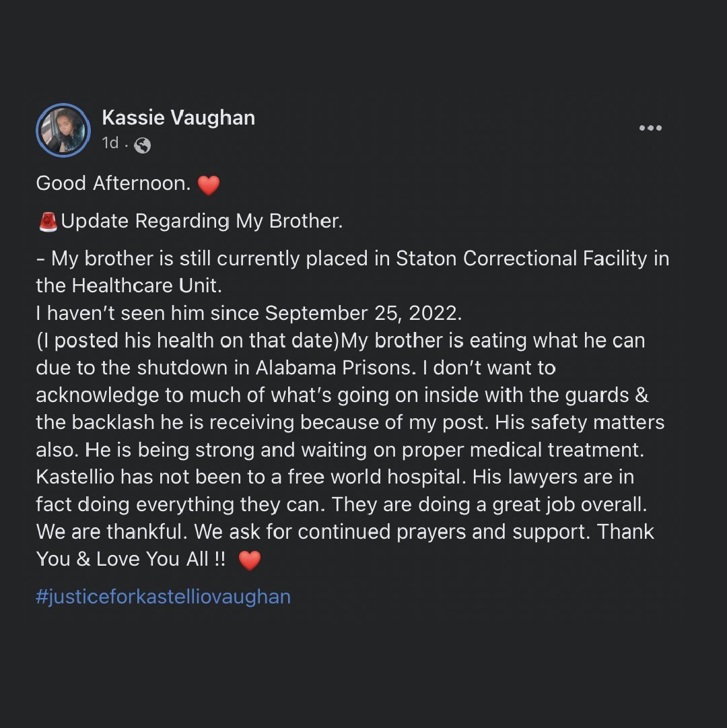The image size is (727, 728).
Task: Click the 1d post timestamp
Action: (x=110, y=143)
